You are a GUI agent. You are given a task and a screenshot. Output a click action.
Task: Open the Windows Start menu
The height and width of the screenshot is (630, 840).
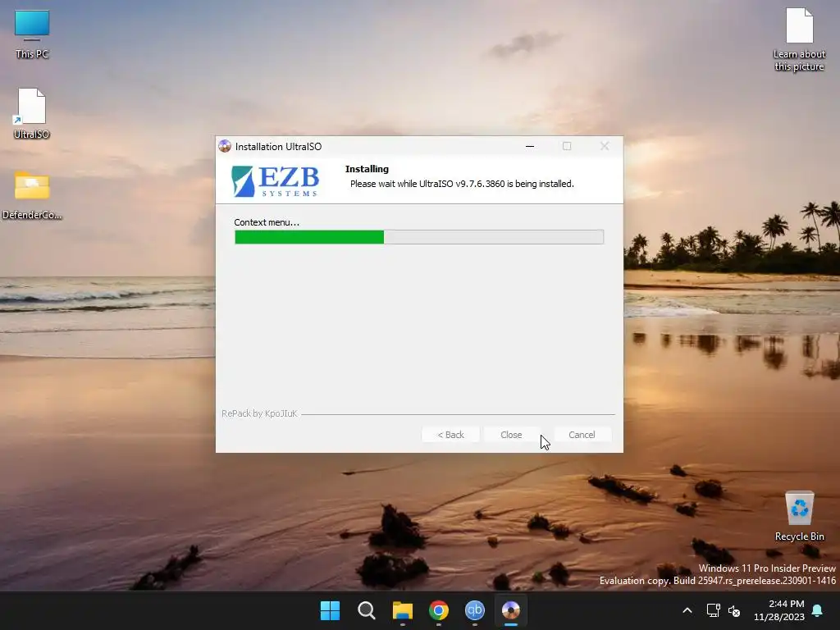330,610
